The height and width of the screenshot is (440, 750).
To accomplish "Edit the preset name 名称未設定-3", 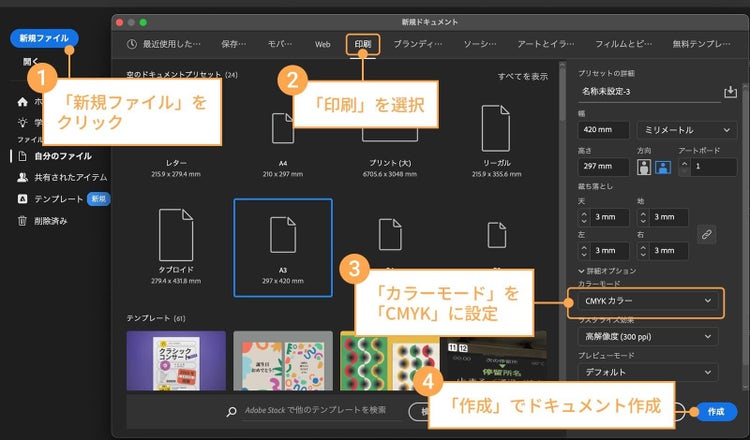I will point(649,92).
